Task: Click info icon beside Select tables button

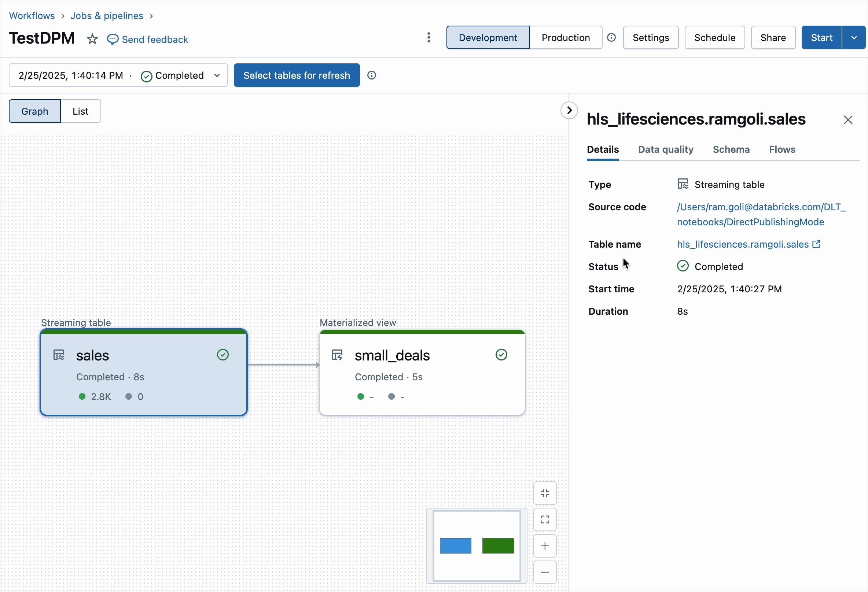Action: (x=372, y=75)
